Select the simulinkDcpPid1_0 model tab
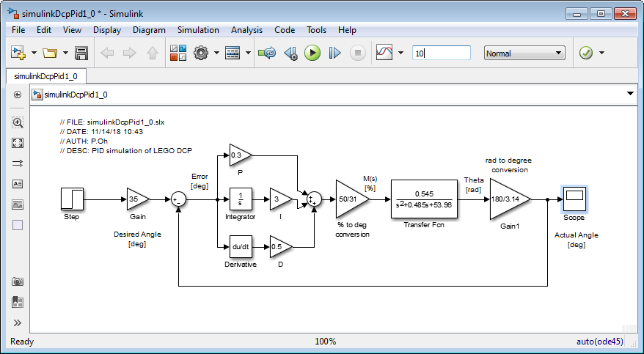The image size is (644, 354). (x=45, y=76)
